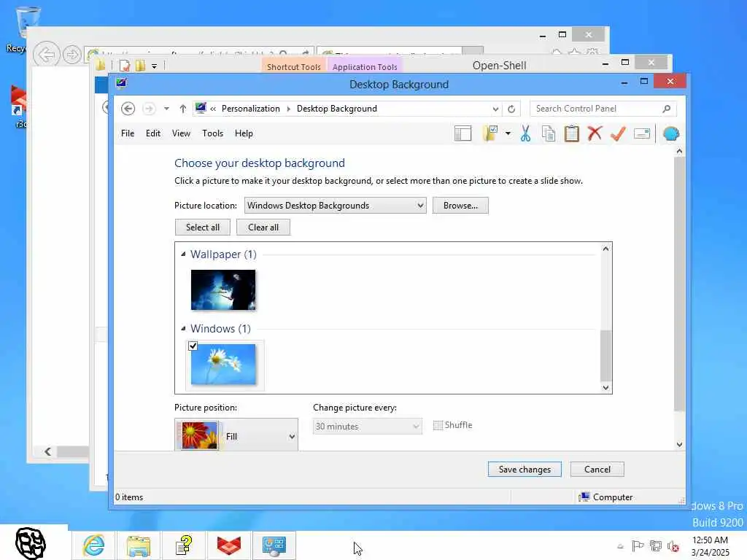
Task: Click the orange checkmark Properties icon
Action: point(618,134)
